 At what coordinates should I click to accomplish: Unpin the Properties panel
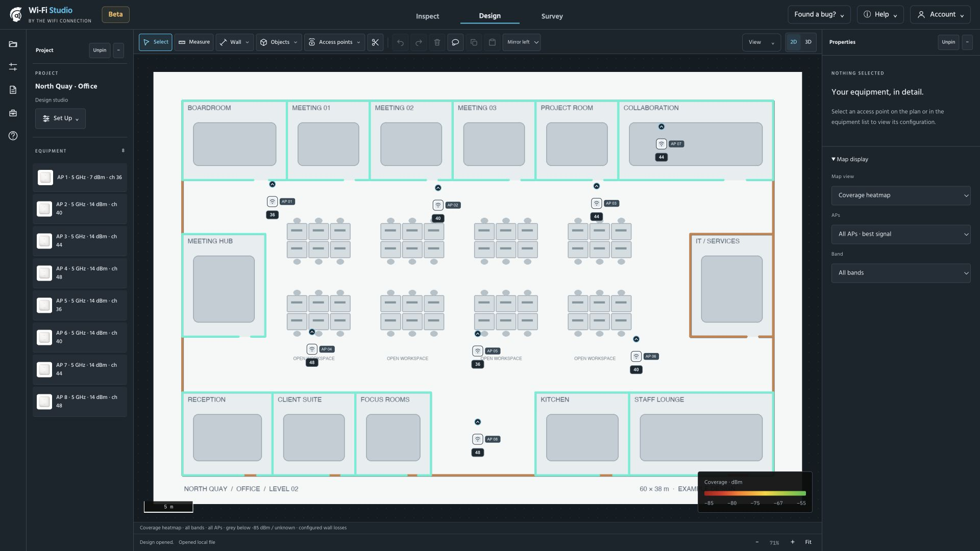click(x=948, y=42)
